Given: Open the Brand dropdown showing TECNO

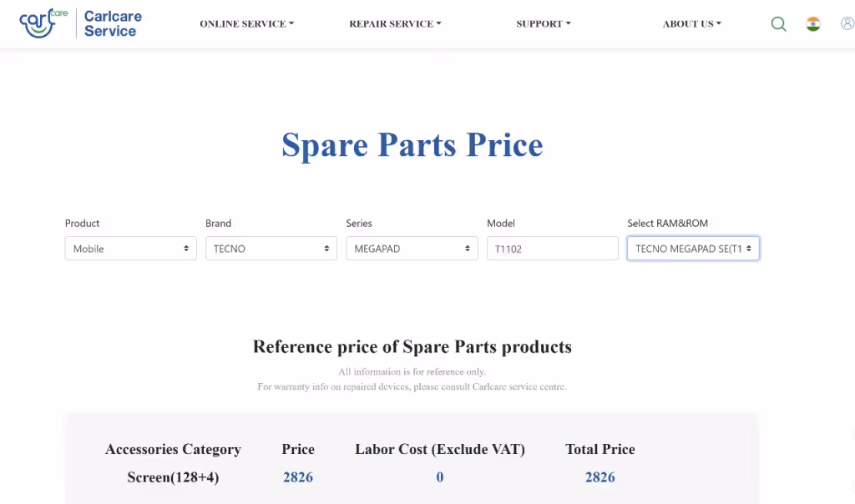Looking at the screenshot, I should pyautogui.click(x=271, y=249).
